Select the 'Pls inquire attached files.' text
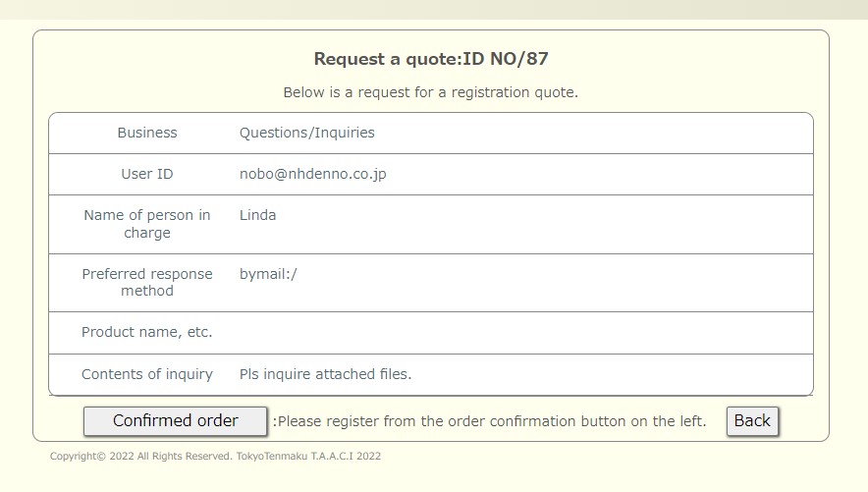868x492 pixels. click(326, 374)
